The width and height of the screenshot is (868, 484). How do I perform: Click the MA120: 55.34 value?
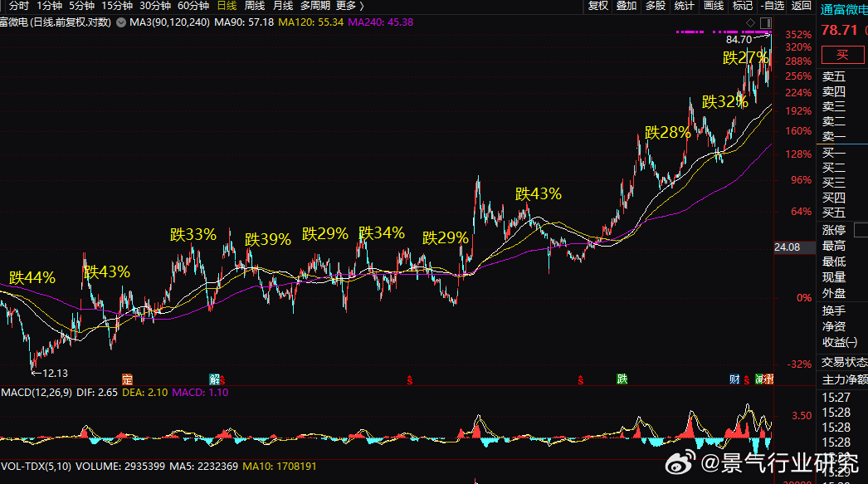click(x=310, y=22)
